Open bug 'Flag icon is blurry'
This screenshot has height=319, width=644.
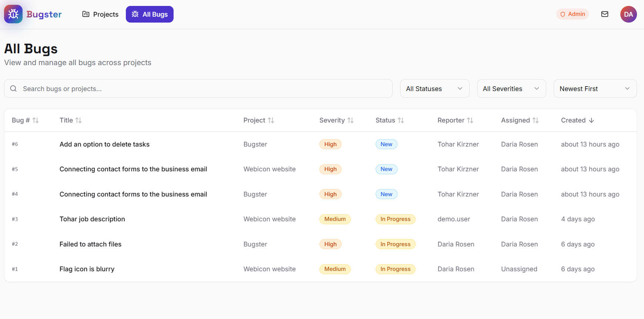click(87, 269)
